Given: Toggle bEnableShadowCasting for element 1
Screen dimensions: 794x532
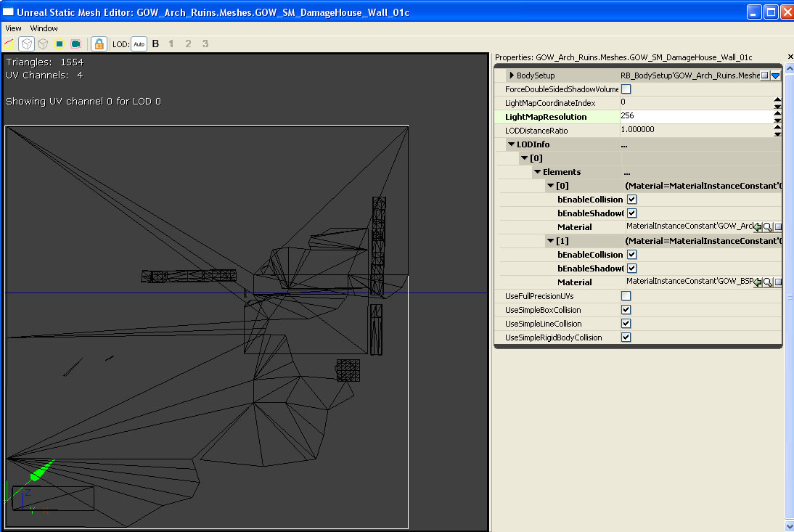Looking at the screenshot, I should (632, 269).
